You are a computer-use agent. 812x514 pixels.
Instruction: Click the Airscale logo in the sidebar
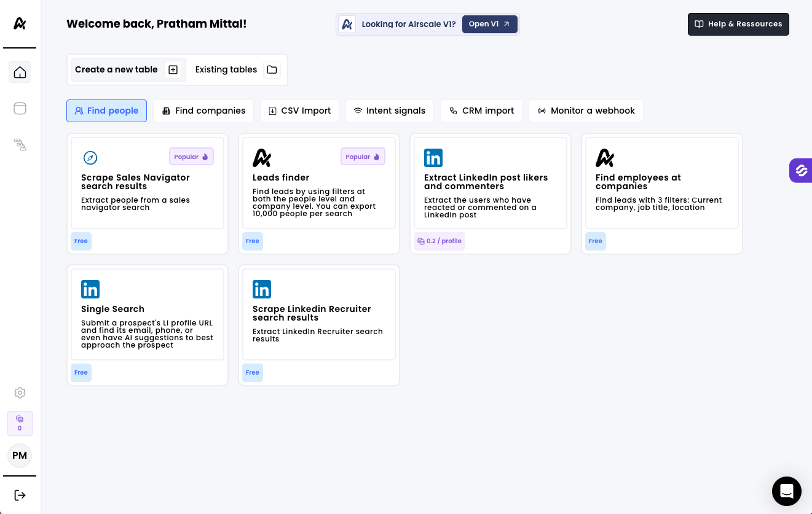pos(20,23)
